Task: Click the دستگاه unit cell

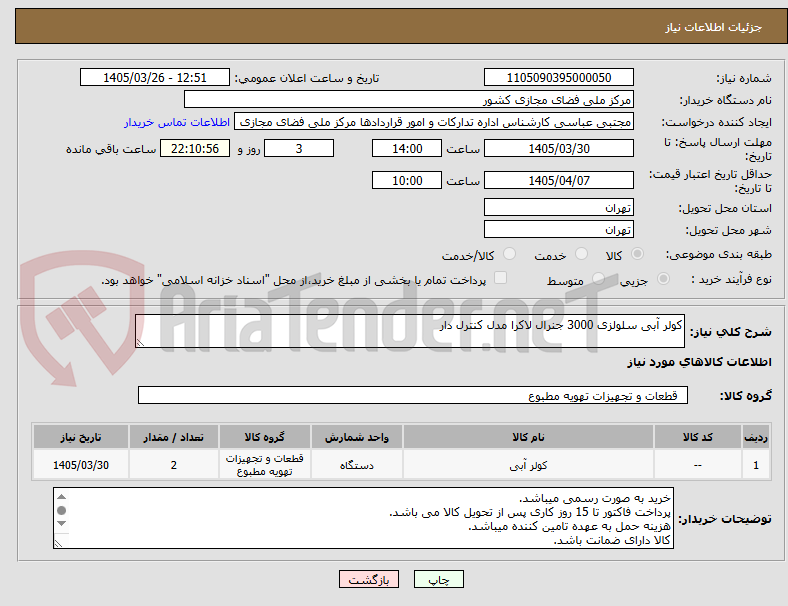Action: [357, 465]
